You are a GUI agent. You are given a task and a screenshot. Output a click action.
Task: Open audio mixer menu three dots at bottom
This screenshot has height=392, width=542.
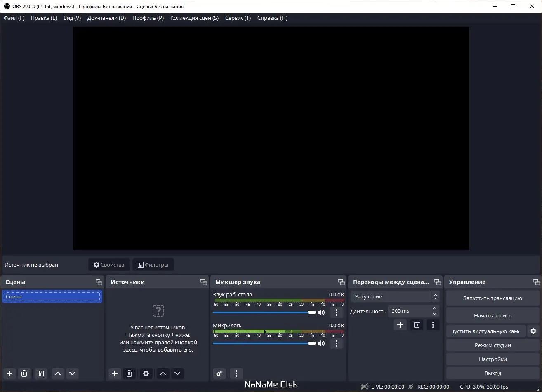[236, 373]
